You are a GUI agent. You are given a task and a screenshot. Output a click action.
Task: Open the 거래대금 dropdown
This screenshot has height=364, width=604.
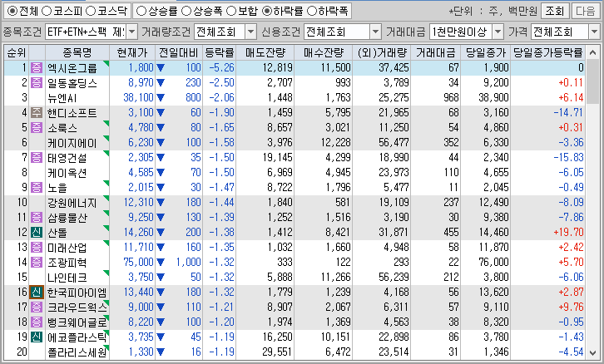[x=498, y=32]
